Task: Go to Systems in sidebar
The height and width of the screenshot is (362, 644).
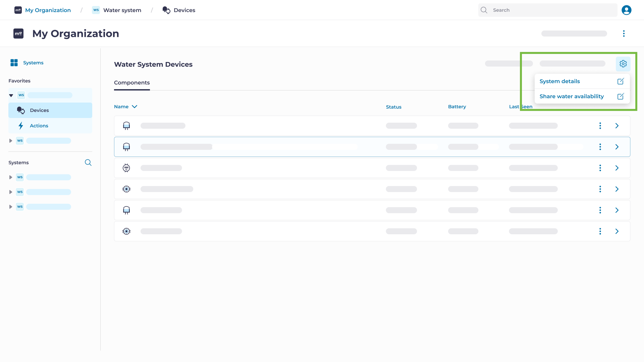Action: 33,63
